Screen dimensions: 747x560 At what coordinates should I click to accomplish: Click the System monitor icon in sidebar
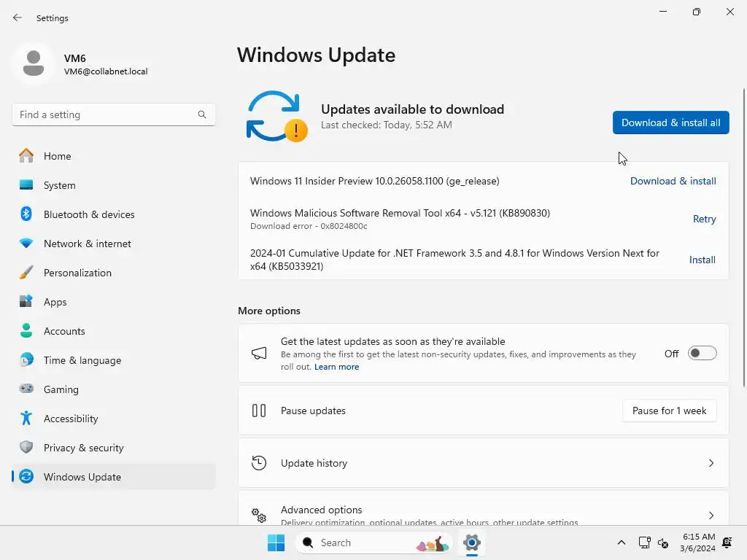(26, 184)
